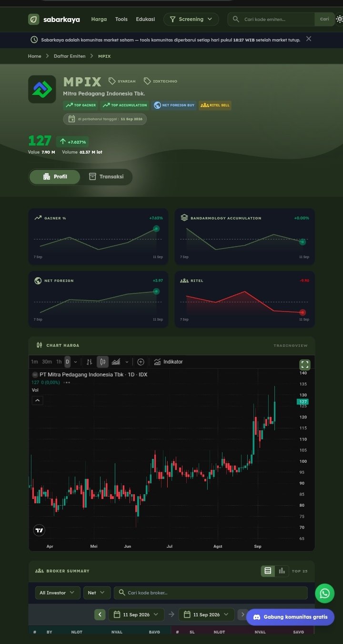Click the Broker Summary people icon
The height and width of the screenshot is (644, 343).
[x=39, y=571]
